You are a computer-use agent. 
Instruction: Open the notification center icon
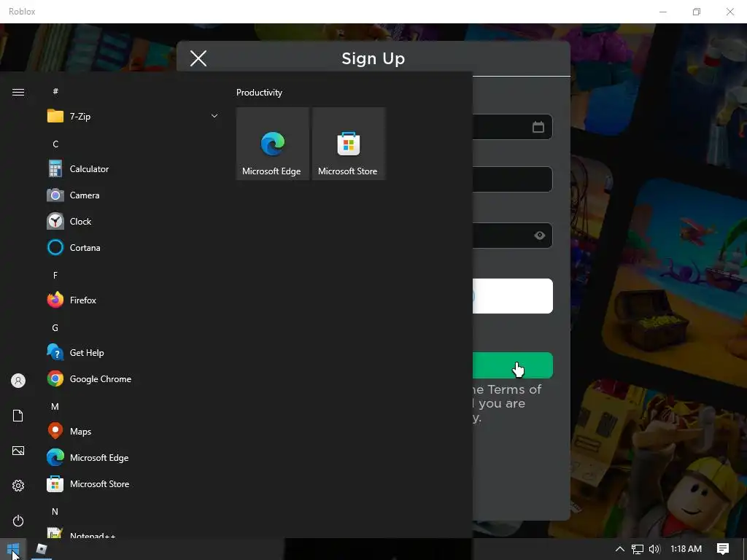point(723,549)
